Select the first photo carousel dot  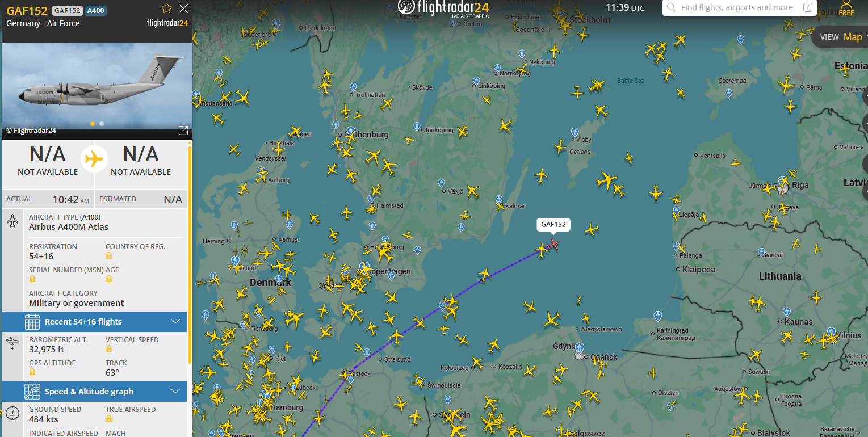[93, 123]
